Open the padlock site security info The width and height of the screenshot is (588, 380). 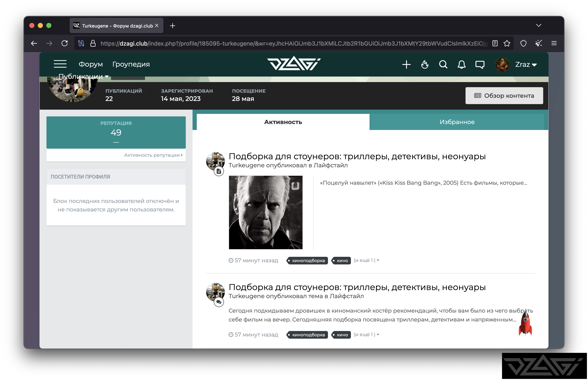pos(93,43)
